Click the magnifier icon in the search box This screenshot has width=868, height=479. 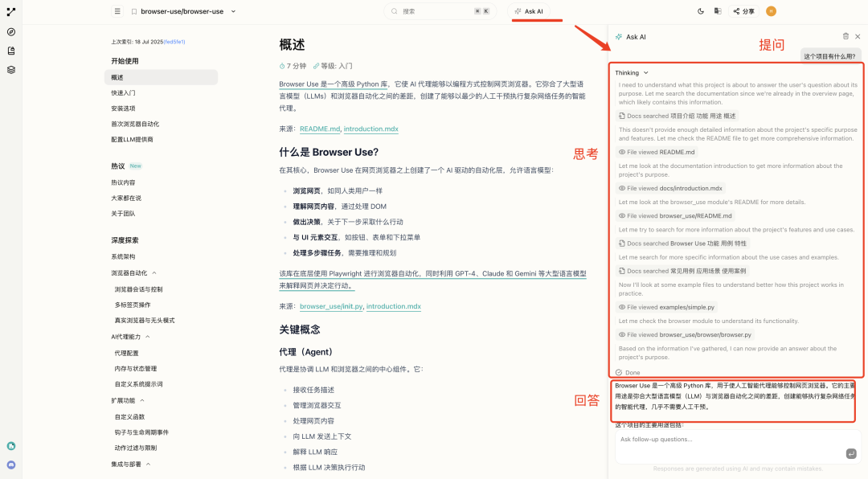[x=395, y=11]
